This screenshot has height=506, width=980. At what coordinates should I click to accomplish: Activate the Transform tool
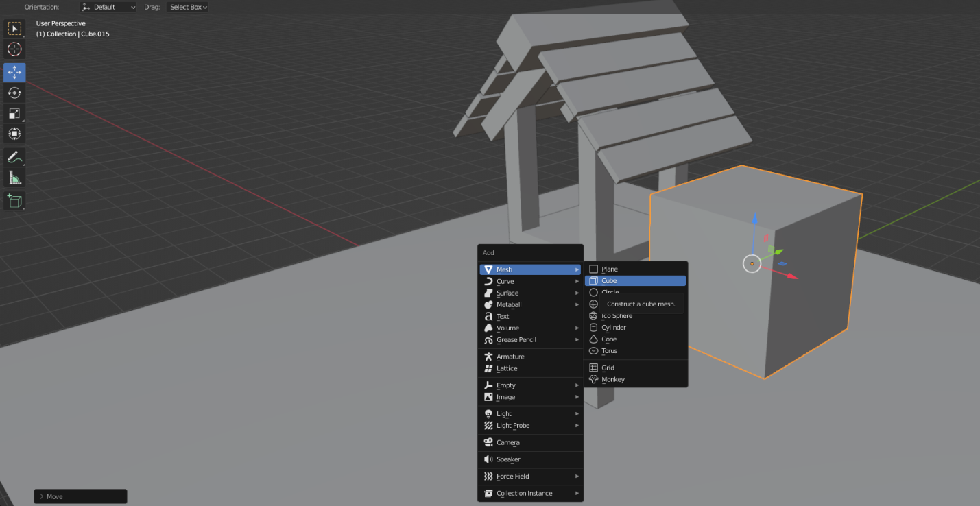(x=14, y=134)
